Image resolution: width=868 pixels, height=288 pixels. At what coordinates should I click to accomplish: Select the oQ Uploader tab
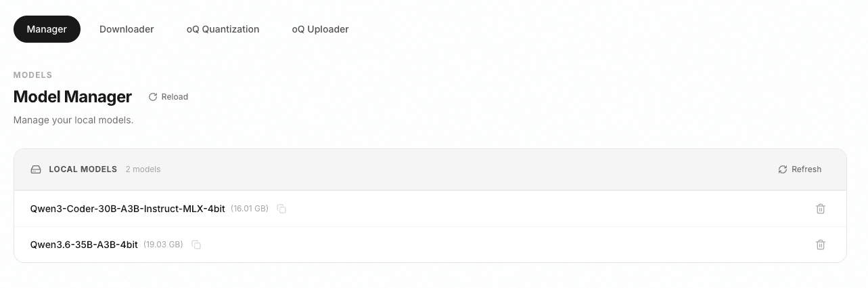[x=320, y=29]
